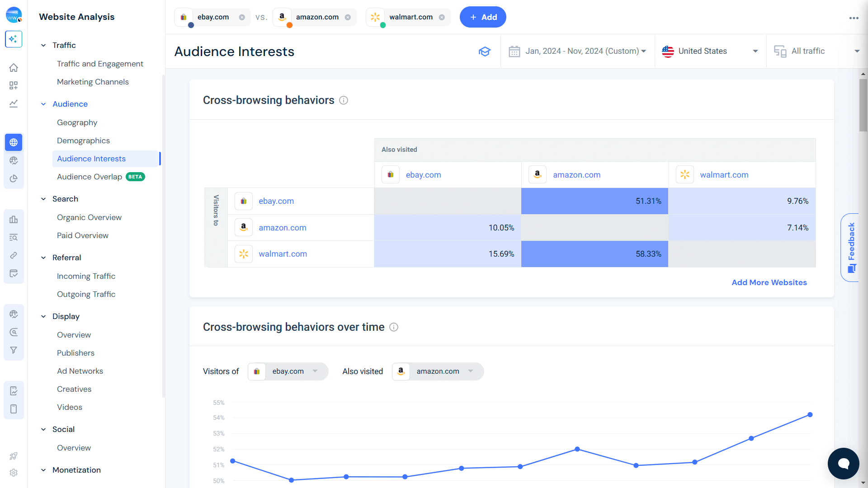Open the pie chart analysis icon
Viewport: 868px width, 488px height.
pos(14,178)
